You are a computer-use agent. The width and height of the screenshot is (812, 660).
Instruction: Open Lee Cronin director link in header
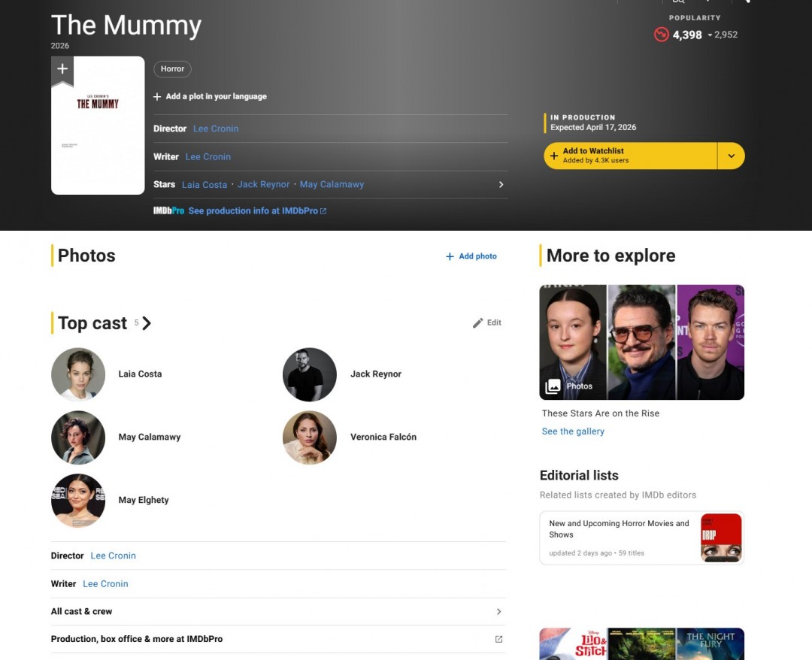coord(216,129)
